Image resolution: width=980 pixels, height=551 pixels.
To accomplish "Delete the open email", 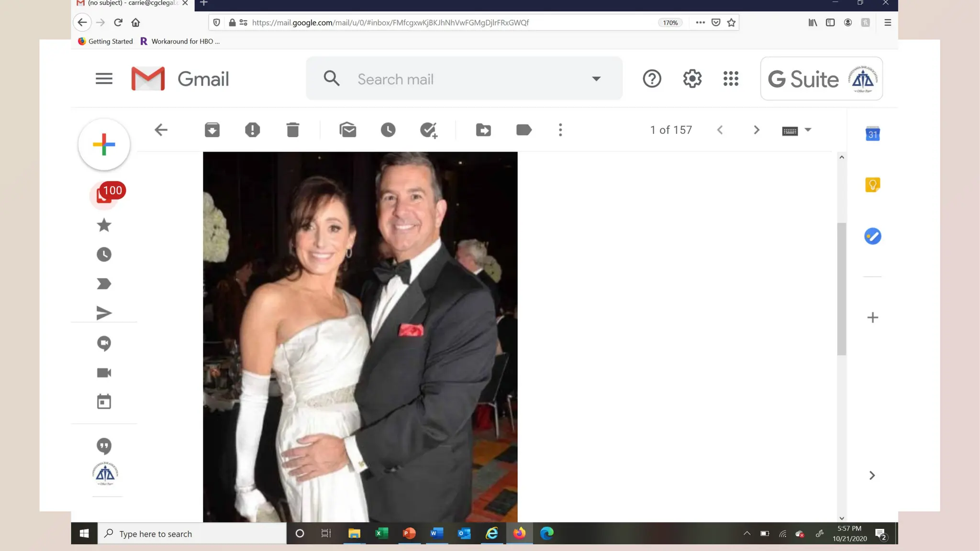I will tap(293, 130).
